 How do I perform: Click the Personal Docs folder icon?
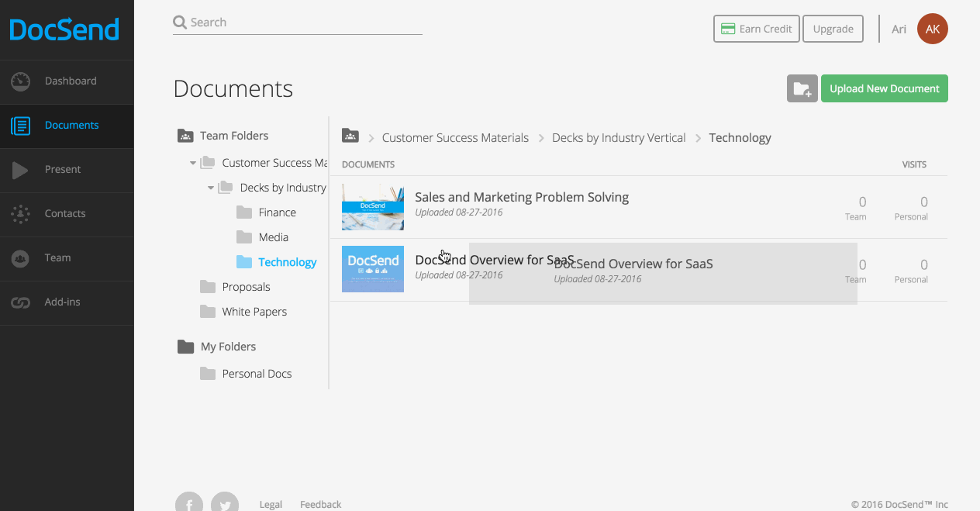click(208, 374)
